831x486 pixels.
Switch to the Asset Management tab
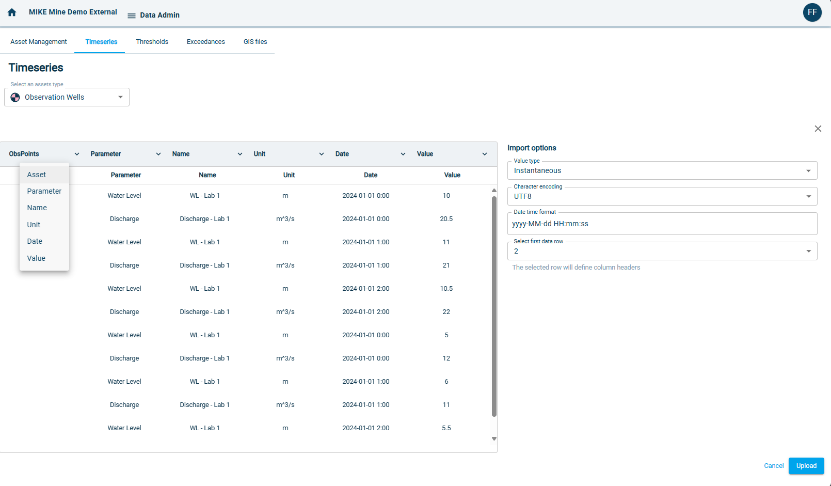[39, 42]
